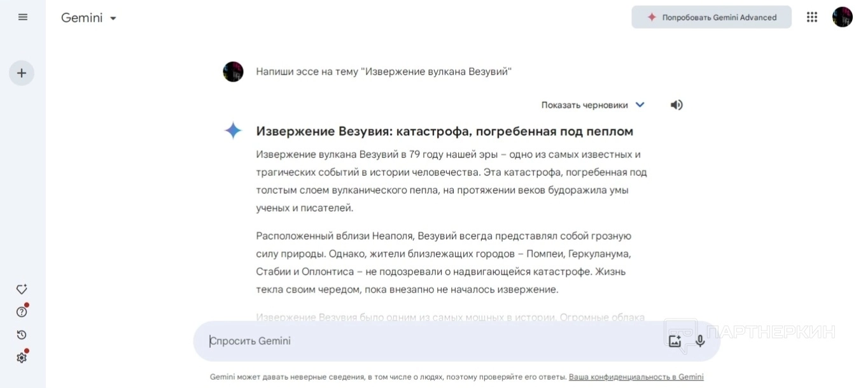868x388 pixels.
Task: Click the sparkle in Gemini Advanced button
Action: coord(652,17)
